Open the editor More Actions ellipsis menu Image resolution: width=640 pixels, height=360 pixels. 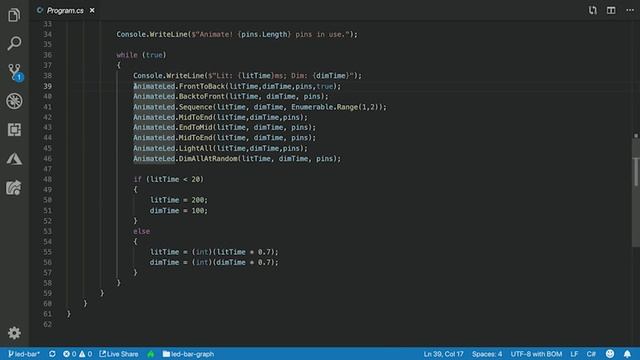(630, 10)
